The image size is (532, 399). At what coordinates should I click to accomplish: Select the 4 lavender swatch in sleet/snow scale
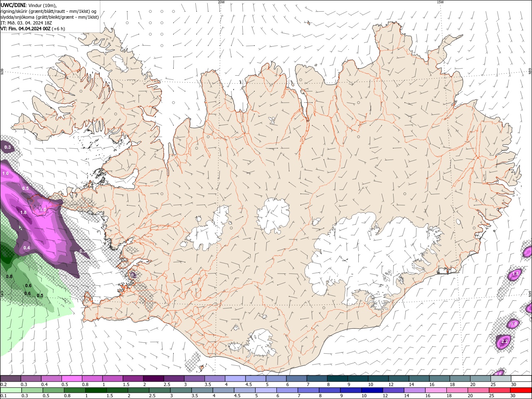pos(235,379)
